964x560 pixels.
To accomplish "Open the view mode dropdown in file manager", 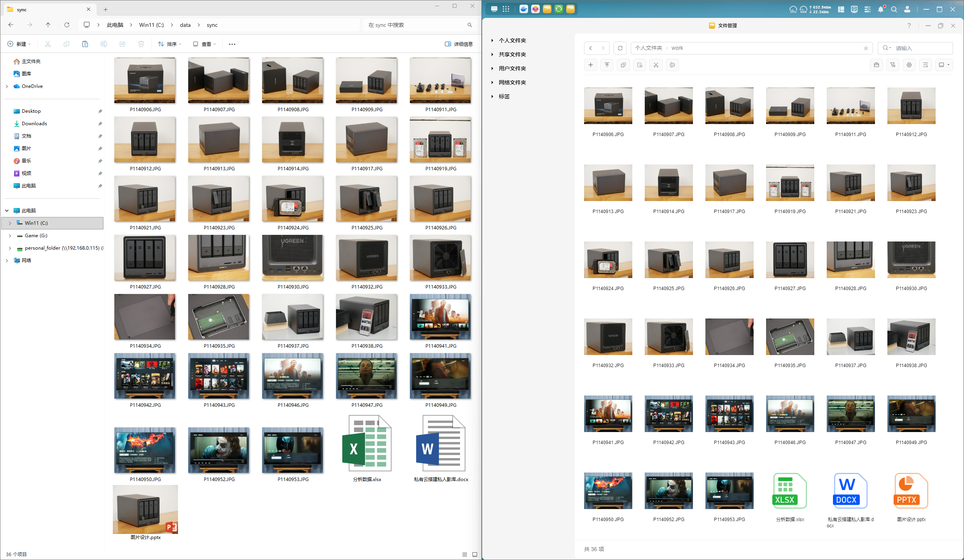I will (x=944, y=65).
